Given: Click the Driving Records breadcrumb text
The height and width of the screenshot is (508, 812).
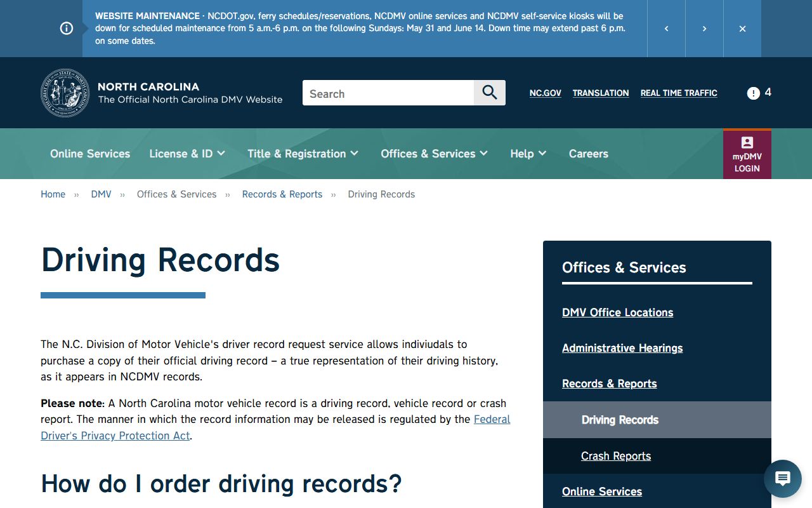Looking at the screenshot, I should pyautogui.click(x=381, y=194).
